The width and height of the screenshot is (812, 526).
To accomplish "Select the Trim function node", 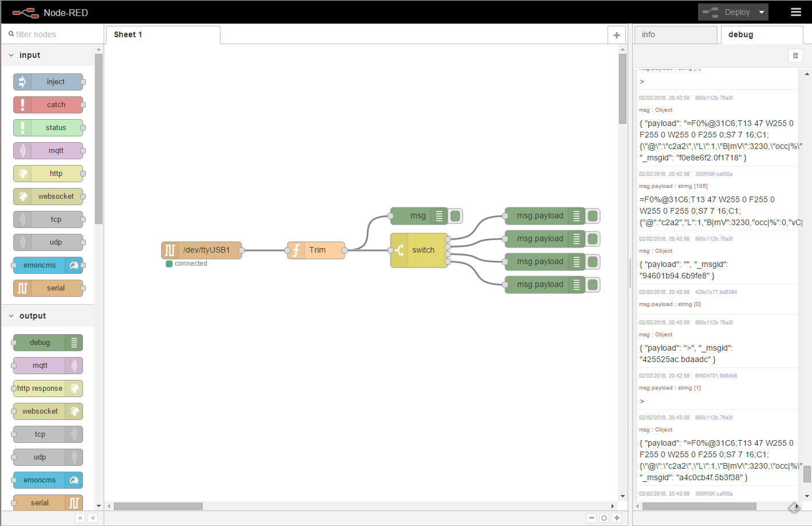I will [x=316, y=250].
